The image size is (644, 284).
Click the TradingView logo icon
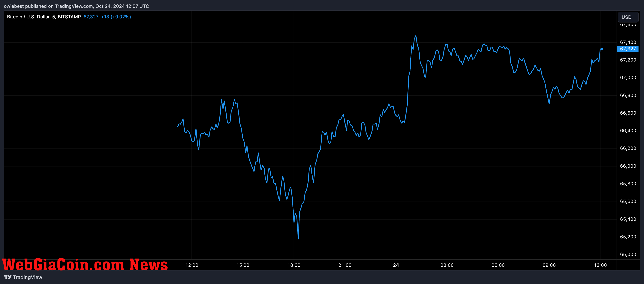pyautogui.click(x=8, y=277)
